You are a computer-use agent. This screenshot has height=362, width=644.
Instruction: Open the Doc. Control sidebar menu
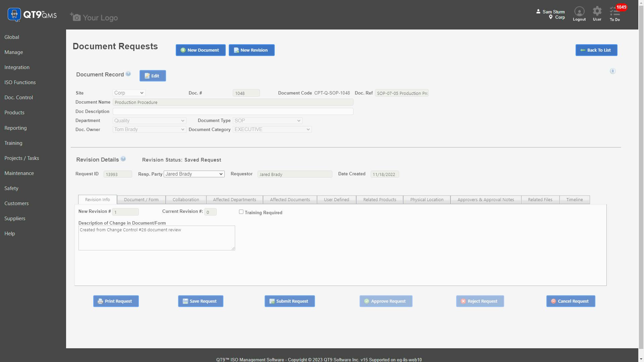click(x=18, y=98)
